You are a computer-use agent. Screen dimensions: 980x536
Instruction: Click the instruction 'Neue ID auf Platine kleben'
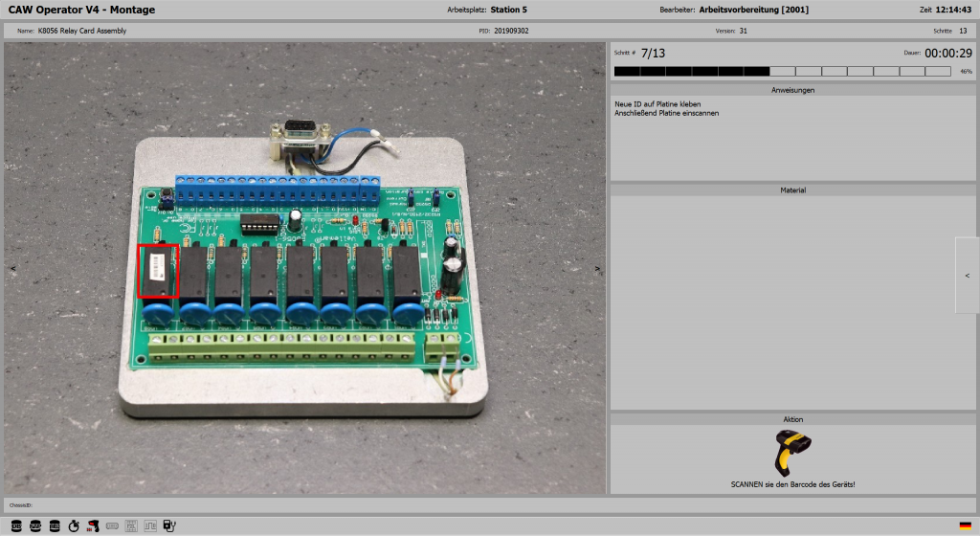657,104
